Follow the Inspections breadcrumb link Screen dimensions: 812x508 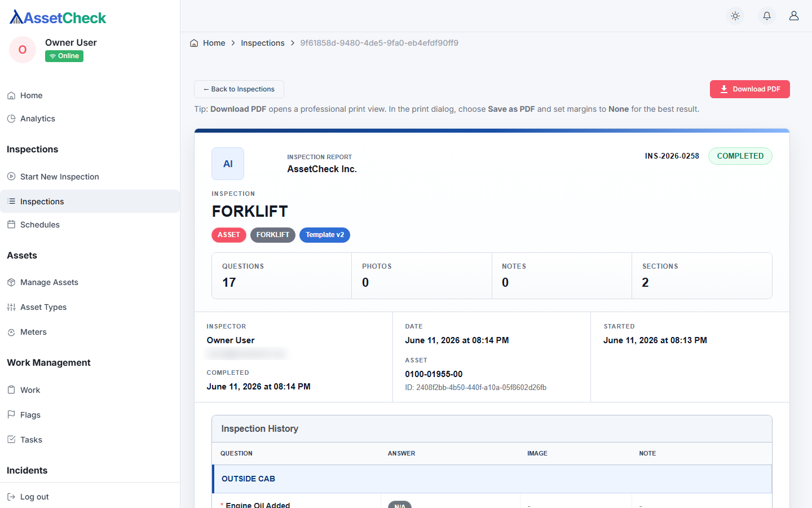263,43
